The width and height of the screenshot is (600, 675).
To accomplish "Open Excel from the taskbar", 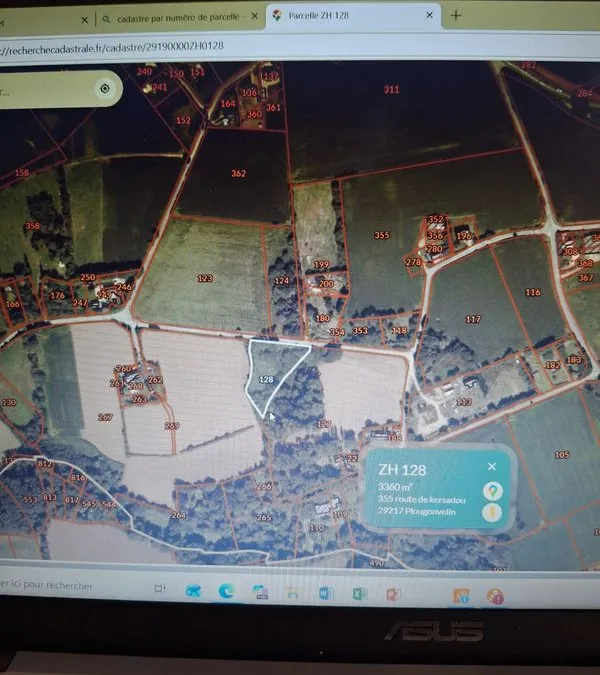I will coord(360,594).
